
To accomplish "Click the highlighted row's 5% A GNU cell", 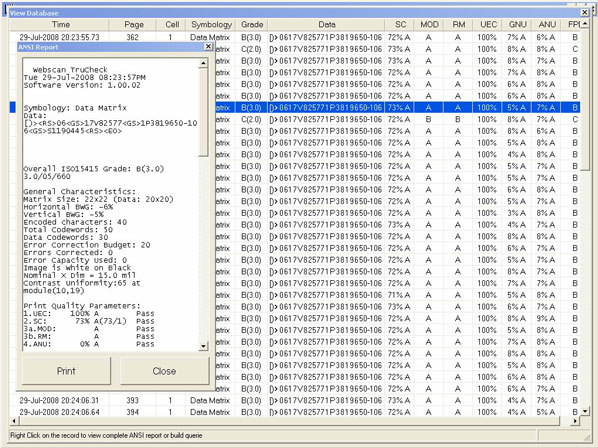I will point(516,108).
